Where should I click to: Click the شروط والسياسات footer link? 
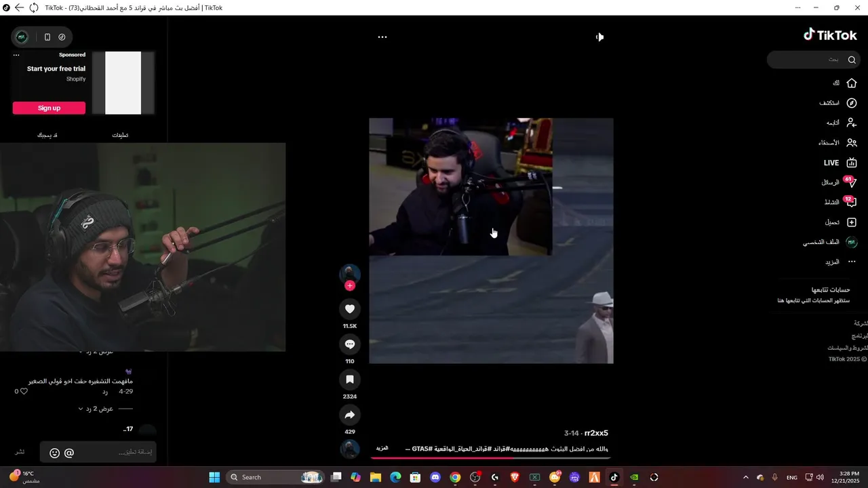pos(846,348)
